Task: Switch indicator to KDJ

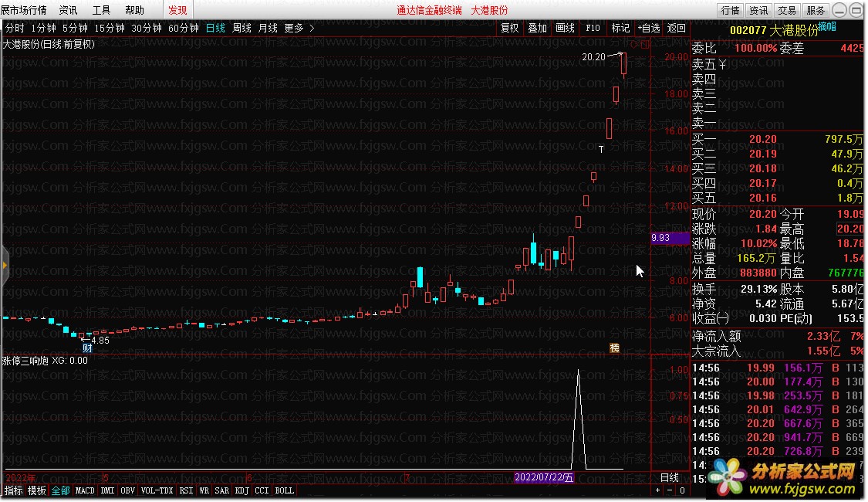Action: [242, 491]
